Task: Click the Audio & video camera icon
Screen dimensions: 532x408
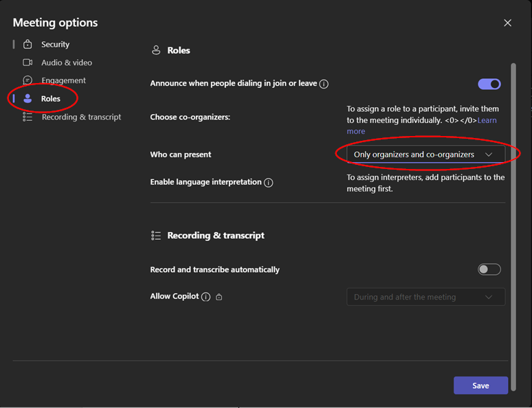Action: coord(27,63)
